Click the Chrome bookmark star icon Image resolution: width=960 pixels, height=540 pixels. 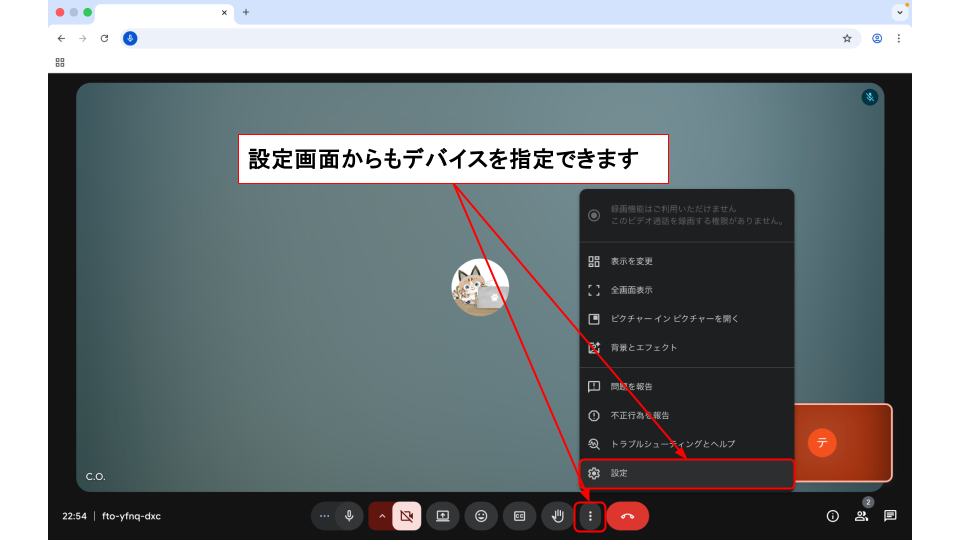(x=847, y=38)
